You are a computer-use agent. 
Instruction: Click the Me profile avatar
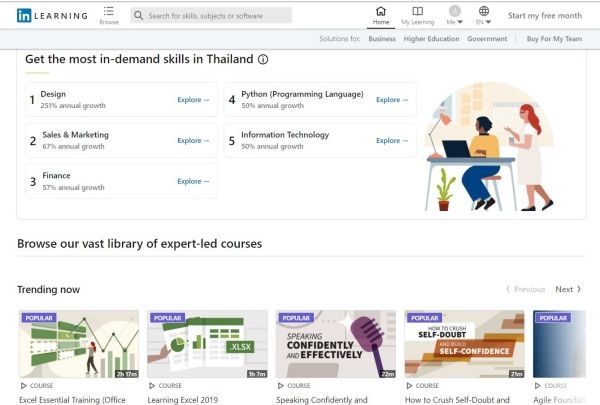coord(454,11)
